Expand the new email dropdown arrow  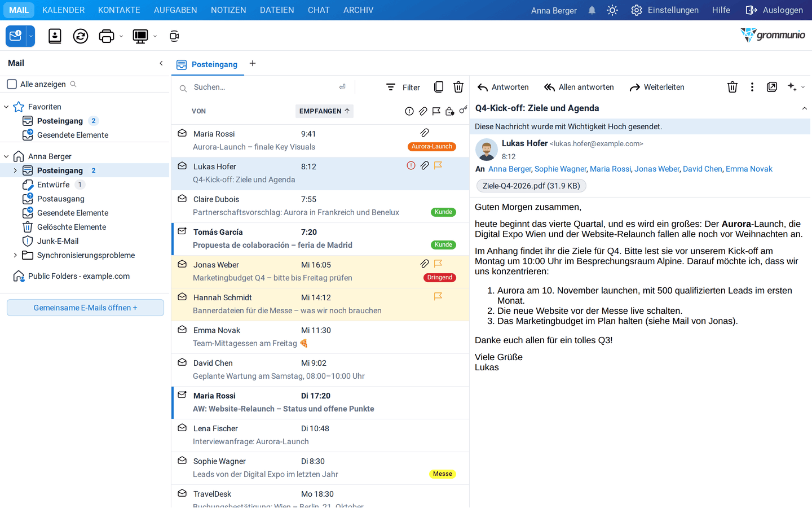31,36
